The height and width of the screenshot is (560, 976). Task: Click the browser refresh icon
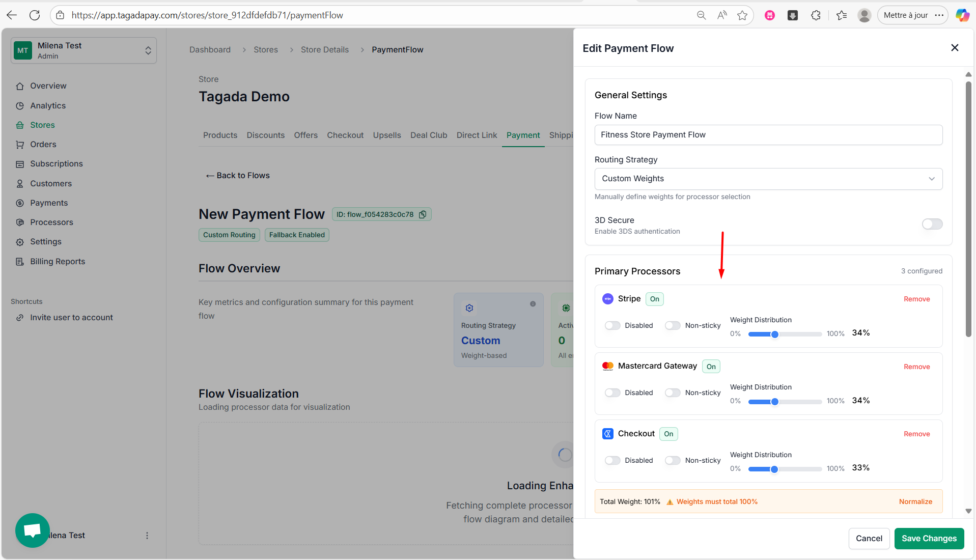tap(35, 15)
